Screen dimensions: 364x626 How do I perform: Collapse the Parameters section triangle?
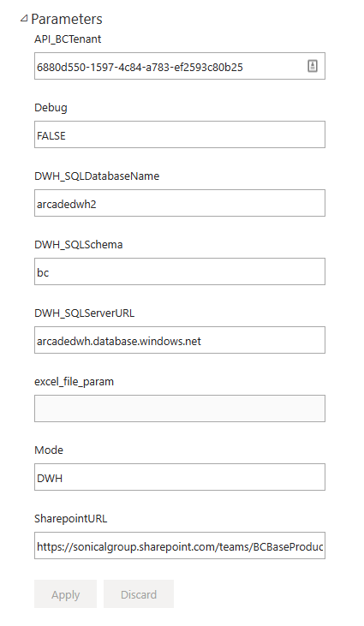click(24, 18)
